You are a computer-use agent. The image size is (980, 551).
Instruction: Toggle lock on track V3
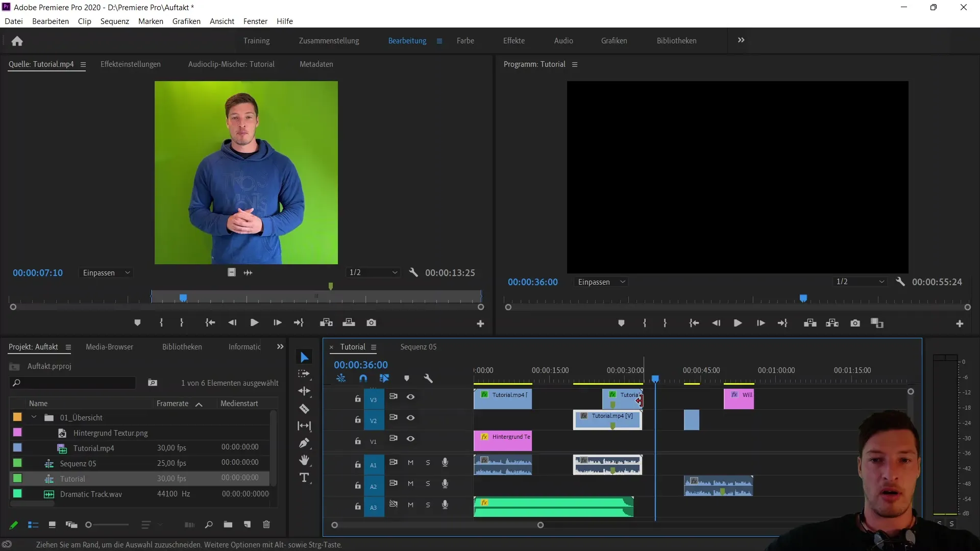[x=358, y=398]
